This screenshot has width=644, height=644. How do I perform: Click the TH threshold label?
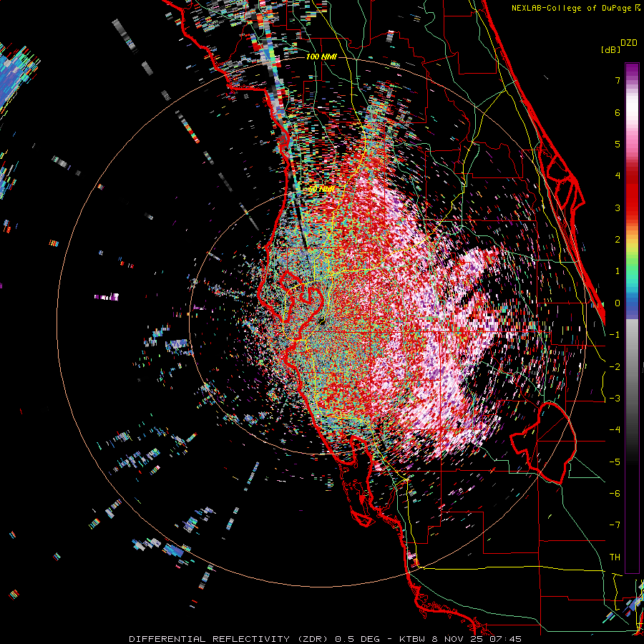click(x=615, y=557)
